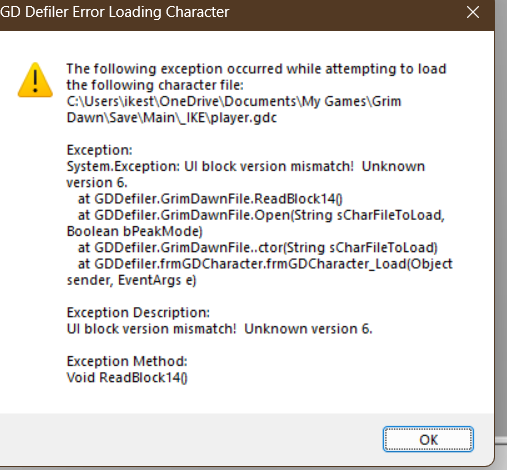This screenshot has height=470, width=507.
Task: Click the yellow warning triangle icon
Action: point(35,80)
